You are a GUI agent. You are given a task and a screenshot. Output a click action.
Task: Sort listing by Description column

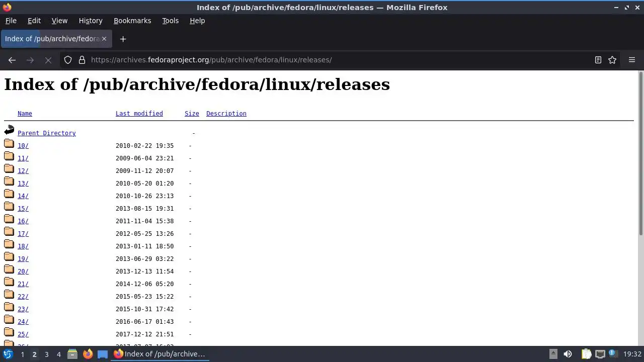pyautogui.click(x=226, y=114)
